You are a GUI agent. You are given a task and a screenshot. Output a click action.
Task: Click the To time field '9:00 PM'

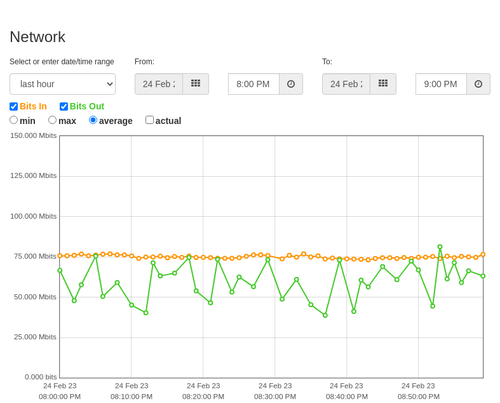click(441, 84)
